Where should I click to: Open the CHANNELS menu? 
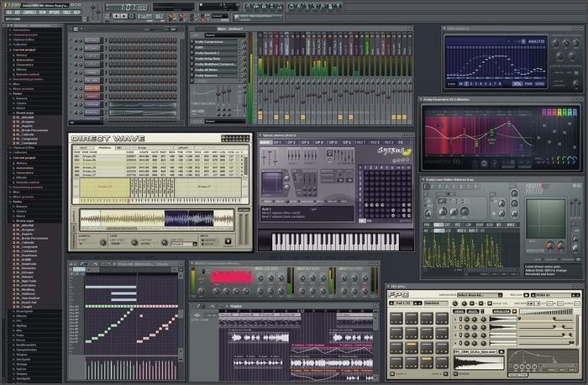(29, 13)
